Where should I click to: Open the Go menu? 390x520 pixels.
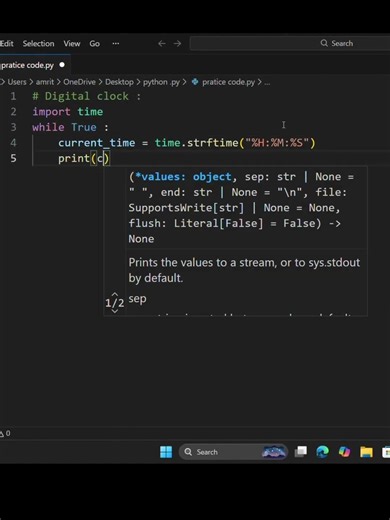(x=94, y=44)
